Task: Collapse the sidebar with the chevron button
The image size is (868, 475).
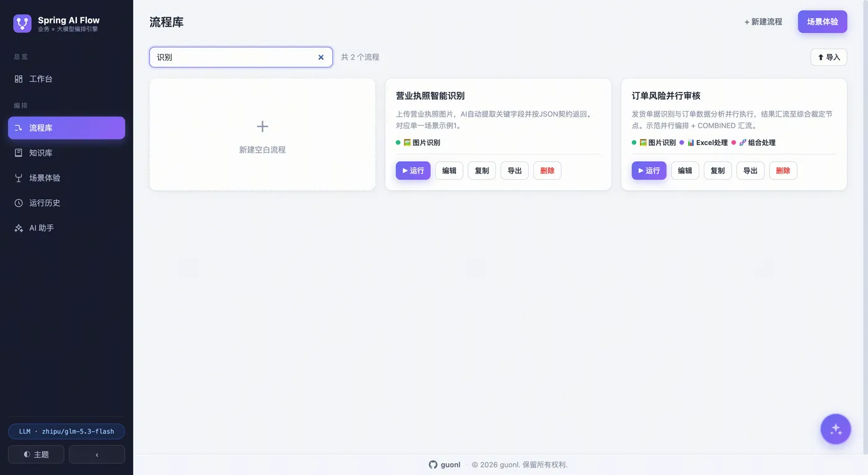Action: pyautogui.click(x=97, y=455)
